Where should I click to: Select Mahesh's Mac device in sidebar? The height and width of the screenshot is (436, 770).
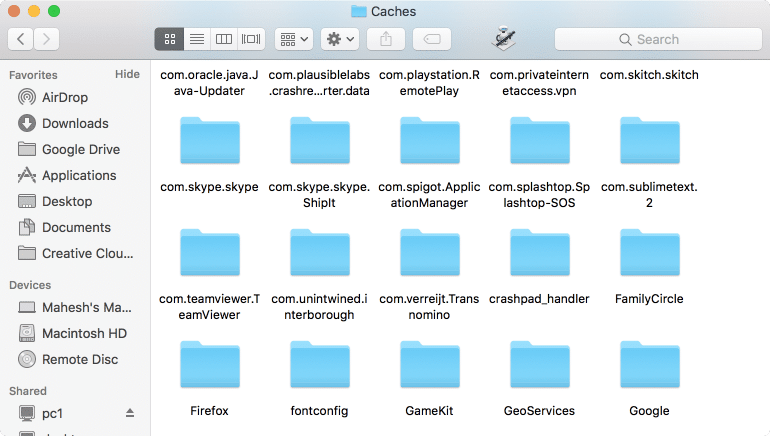coord(75,307)
